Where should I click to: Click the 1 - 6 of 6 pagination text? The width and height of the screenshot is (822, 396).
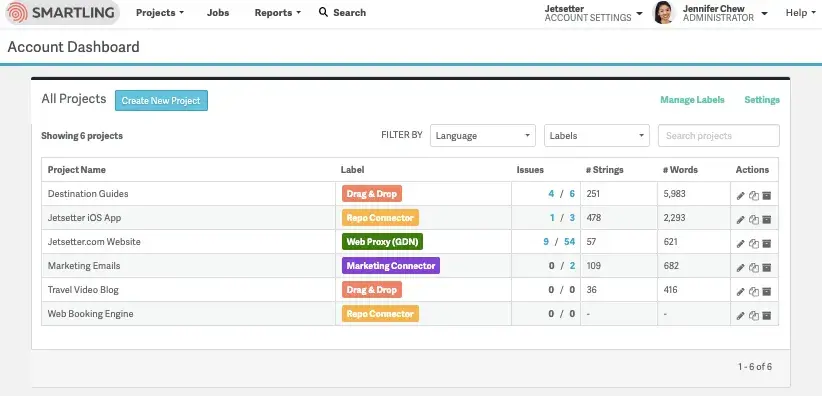point(754,367)
